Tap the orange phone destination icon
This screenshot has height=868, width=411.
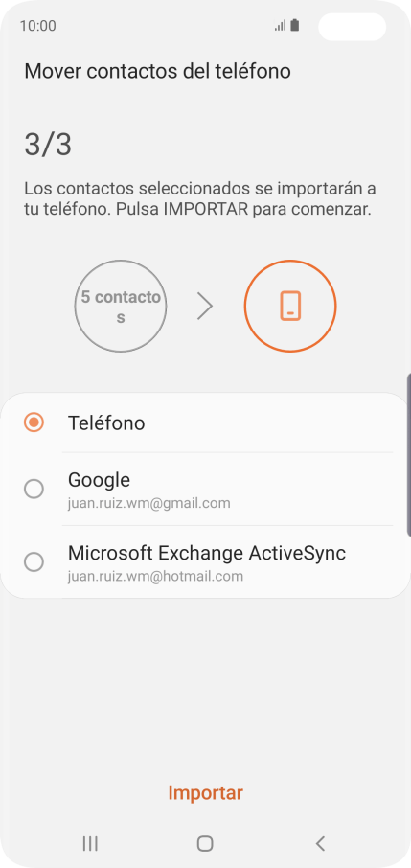[290, 307]
